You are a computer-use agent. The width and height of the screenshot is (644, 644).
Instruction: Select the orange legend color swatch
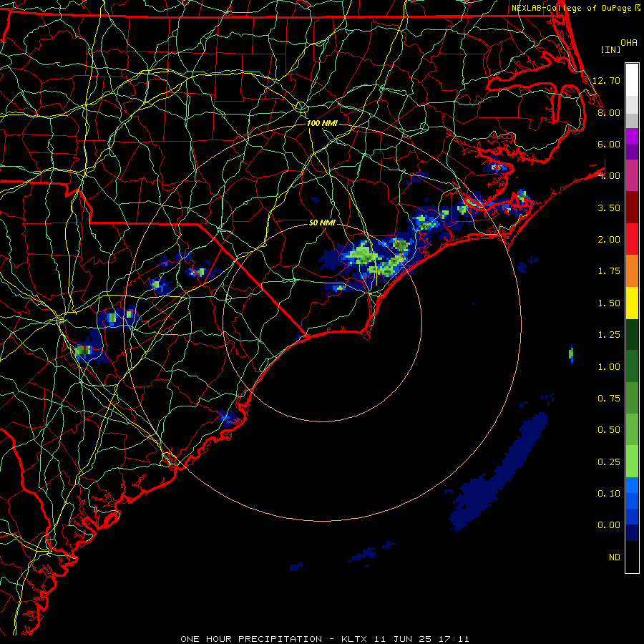[632, 271]
